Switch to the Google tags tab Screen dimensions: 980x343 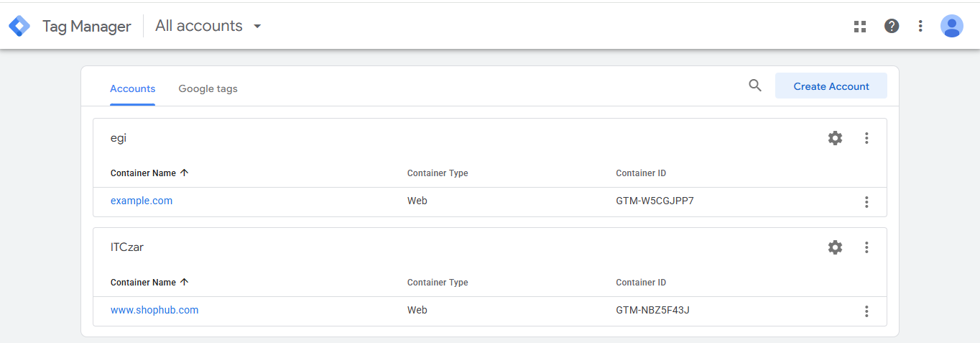pyautogui.click(x=208, y=89)
